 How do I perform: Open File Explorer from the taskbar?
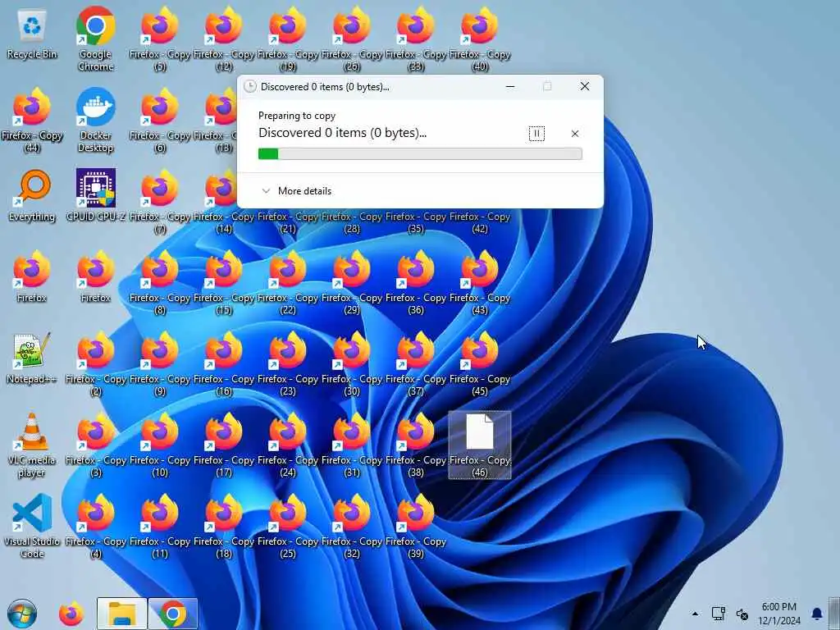(121, 614)
